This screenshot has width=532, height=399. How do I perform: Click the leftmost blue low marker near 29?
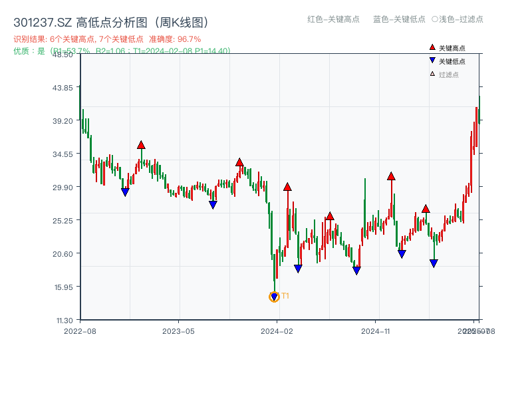[x=125, y=192]
